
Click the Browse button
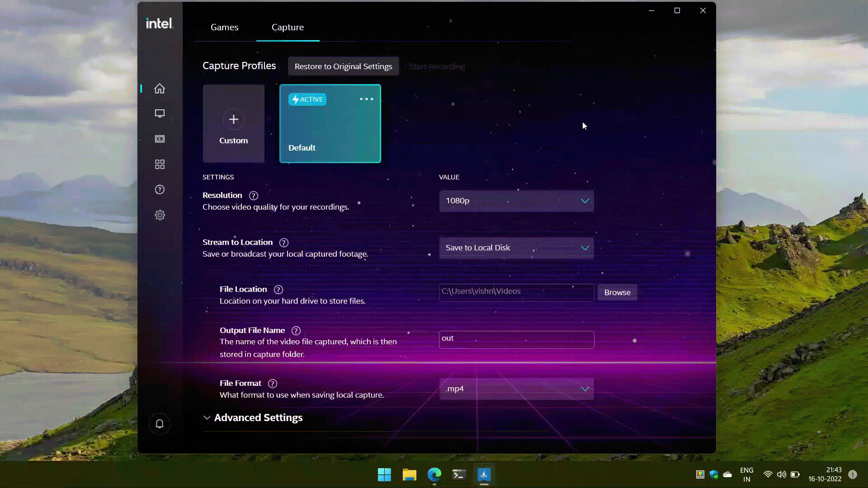pyautogui.click(x=617, y=292)
